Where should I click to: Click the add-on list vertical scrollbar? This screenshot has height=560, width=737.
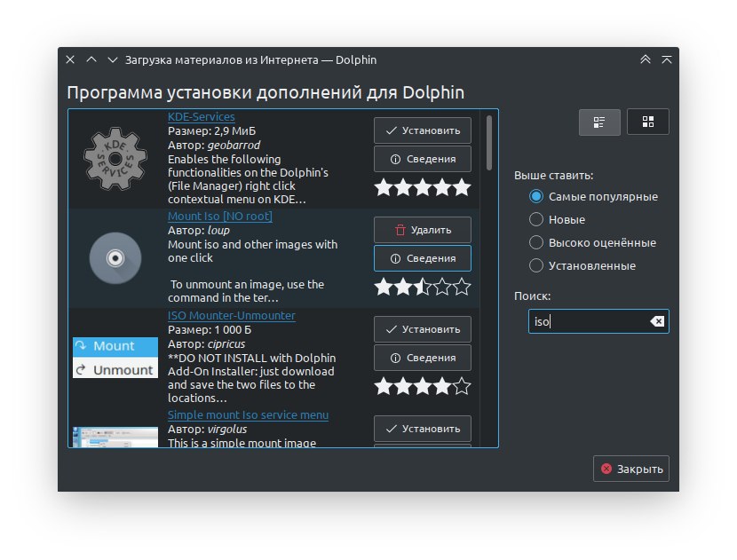[x=489, y=142]
